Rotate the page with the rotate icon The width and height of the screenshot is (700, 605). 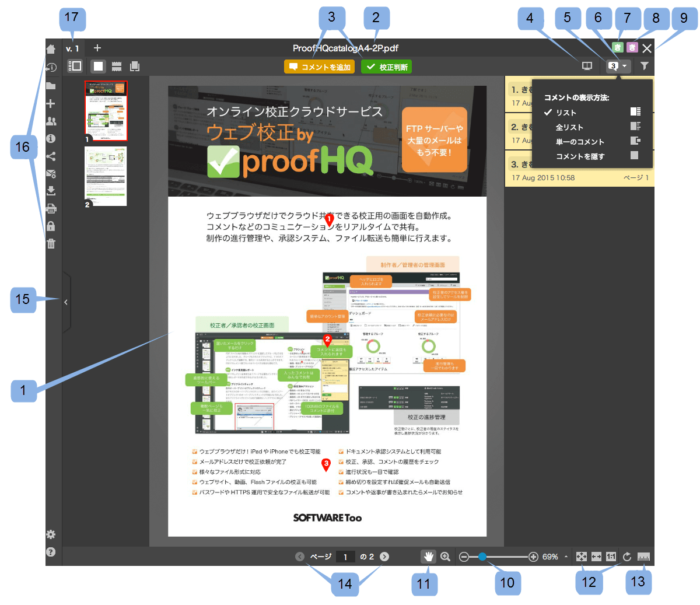point(627,557)
